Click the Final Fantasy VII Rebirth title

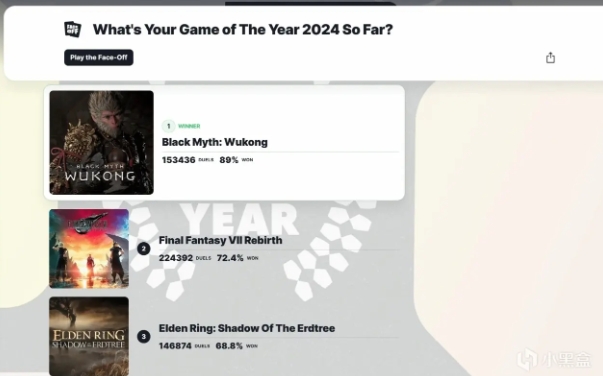pos(220,240)
